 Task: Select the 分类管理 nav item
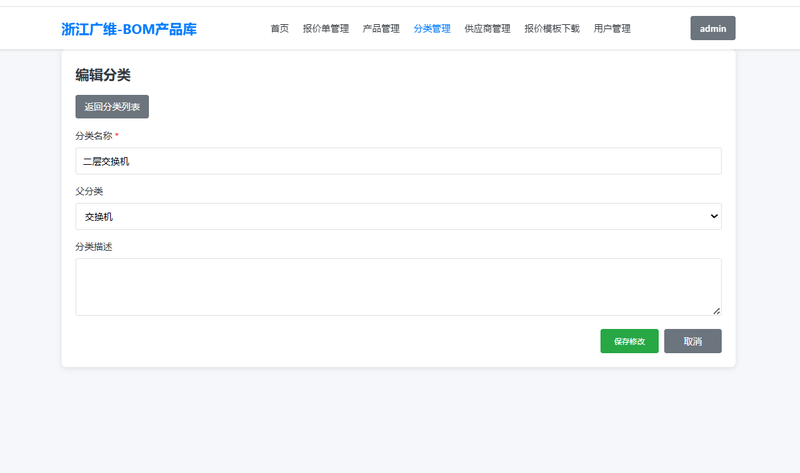pyautogui.click(x=432, y=29)
